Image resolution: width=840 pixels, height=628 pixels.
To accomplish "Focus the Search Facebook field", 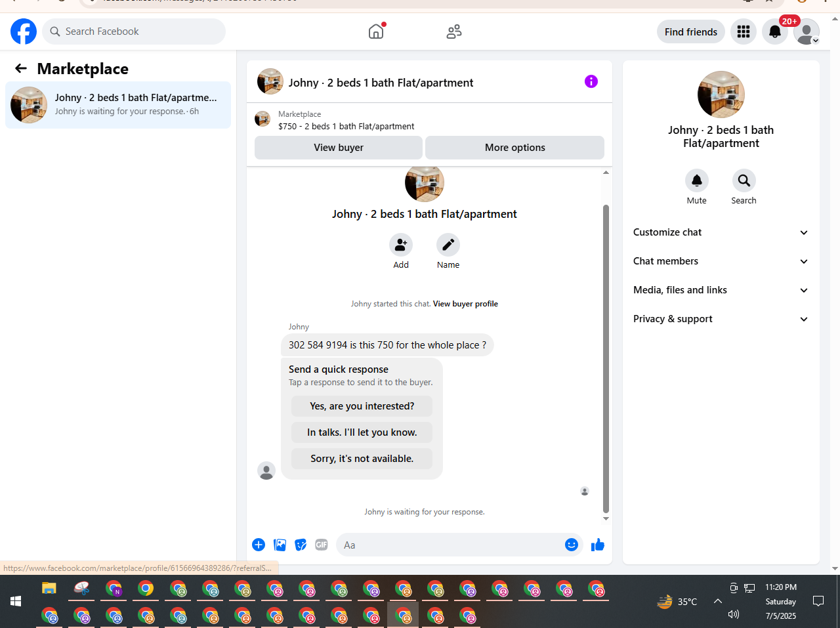I will click(134, 31).
